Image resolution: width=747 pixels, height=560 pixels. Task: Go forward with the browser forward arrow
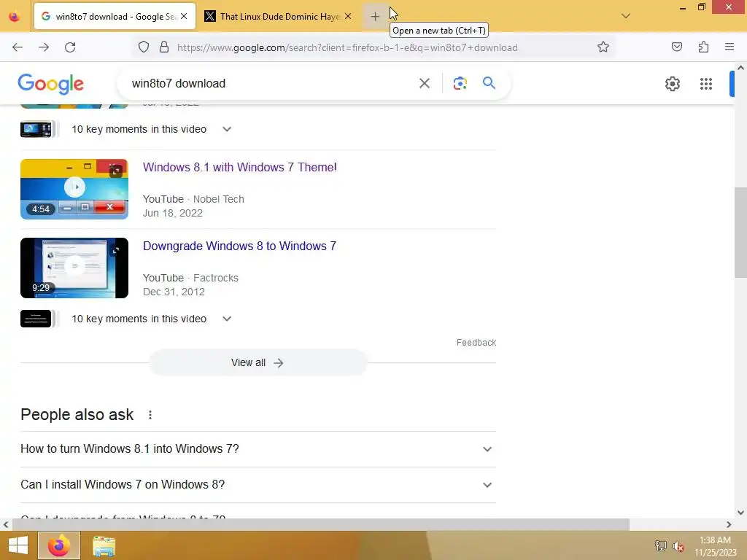coord(44,47)
